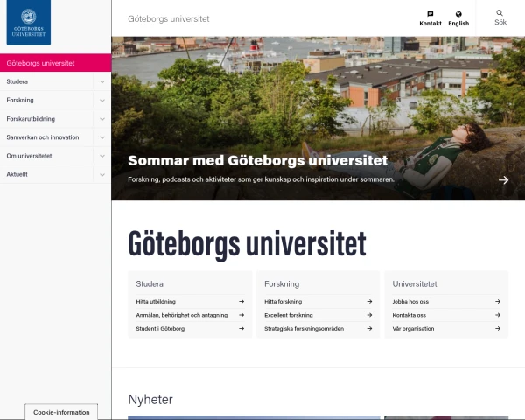The height and width of the screenshot is (420, 525).
Task: Switch language with the English globe icon
Action: coord(458,14)
